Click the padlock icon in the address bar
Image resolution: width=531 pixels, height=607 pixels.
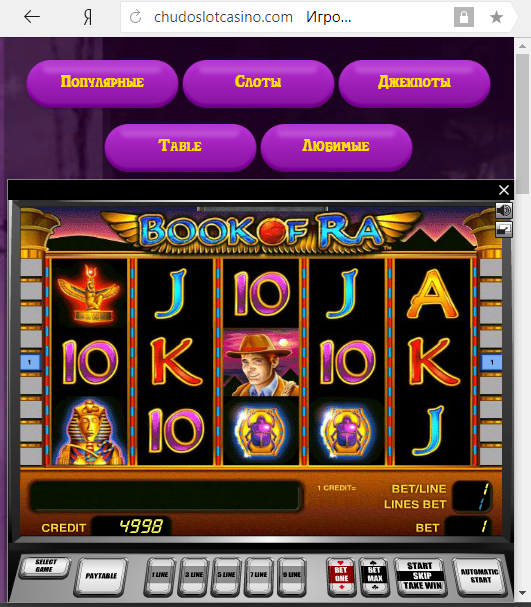[464, 17]
